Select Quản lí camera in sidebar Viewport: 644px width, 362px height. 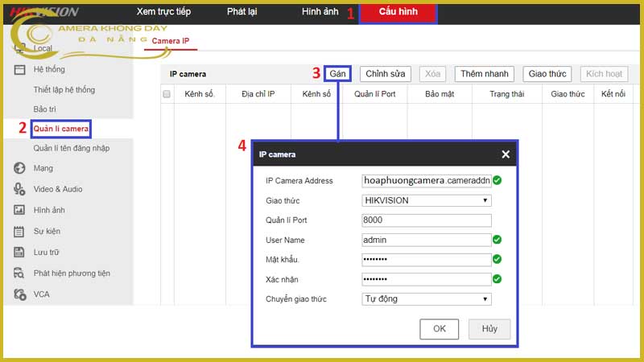pos(61,129)
